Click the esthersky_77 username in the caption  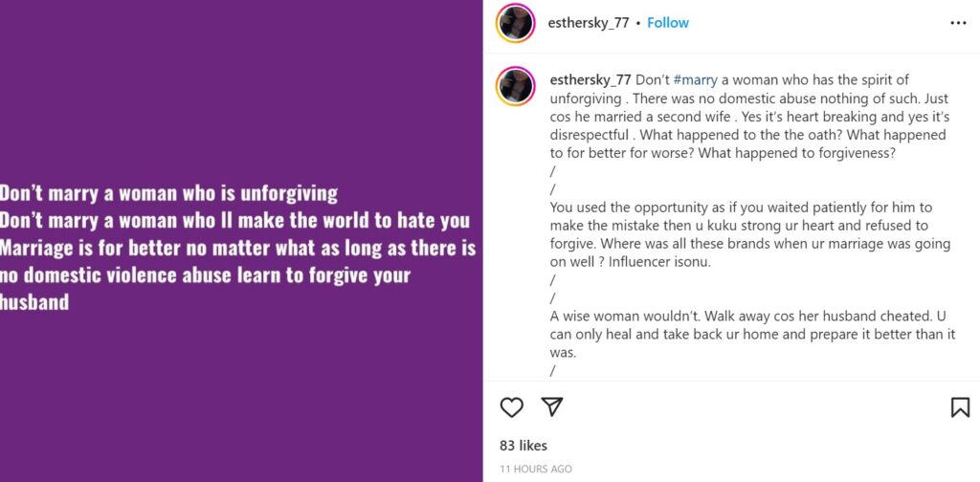point(590,79)
